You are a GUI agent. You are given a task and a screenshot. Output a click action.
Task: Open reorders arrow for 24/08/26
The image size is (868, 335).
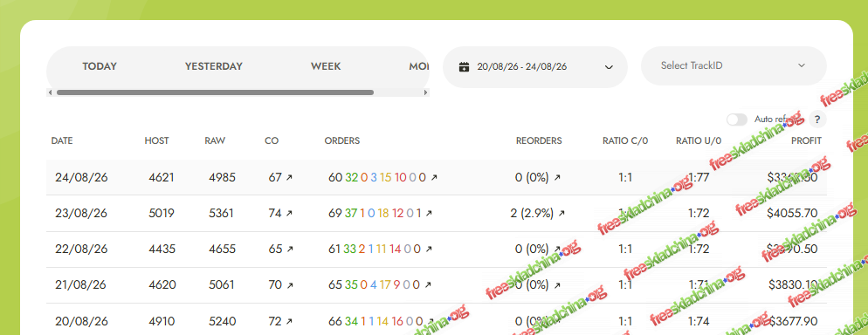click(x=557, y=177)
